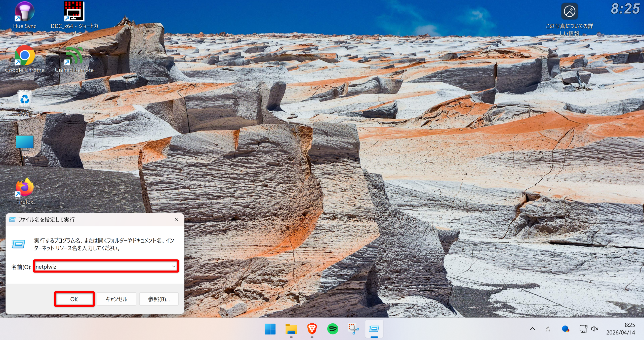Open the Brave browser from the taskbar
The width and height of the screenshot is (644, 340).
pyautogui.click(x=312, y=329)
